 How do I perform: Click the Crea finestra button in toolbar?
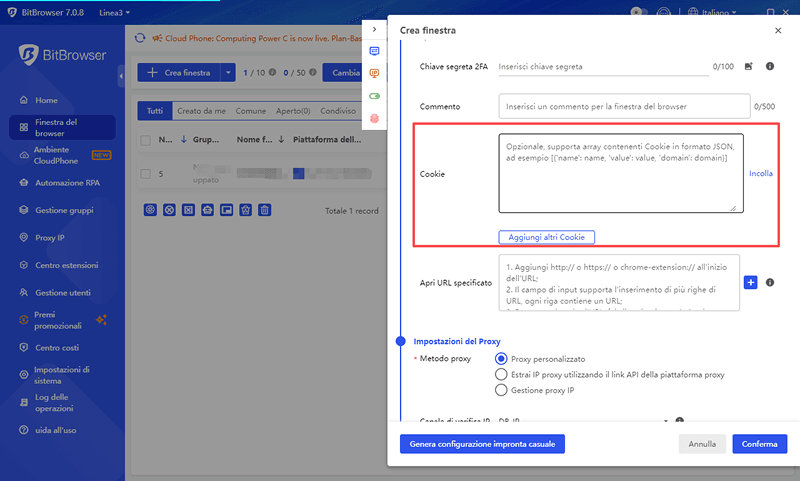[179, 73]
